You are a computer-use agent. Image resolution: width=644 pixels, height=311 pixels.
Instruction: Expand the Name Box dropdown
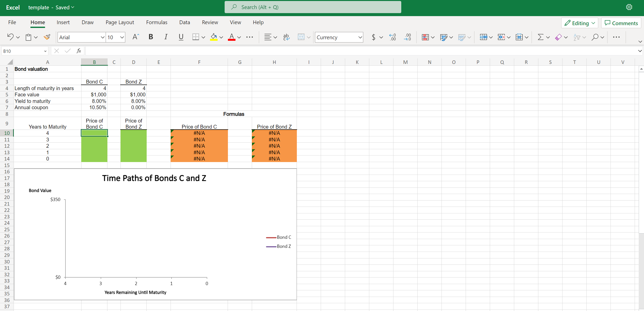tap(45, 51)
